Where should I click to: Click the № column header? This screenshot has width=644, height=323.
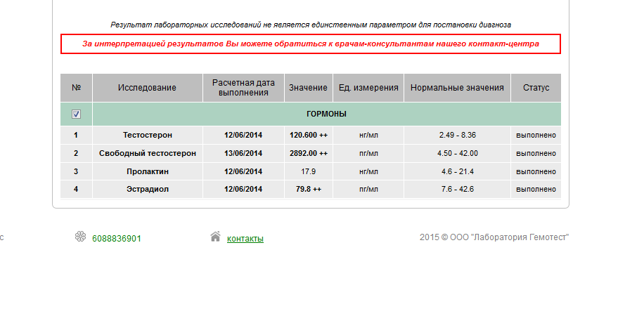point(76,88)
